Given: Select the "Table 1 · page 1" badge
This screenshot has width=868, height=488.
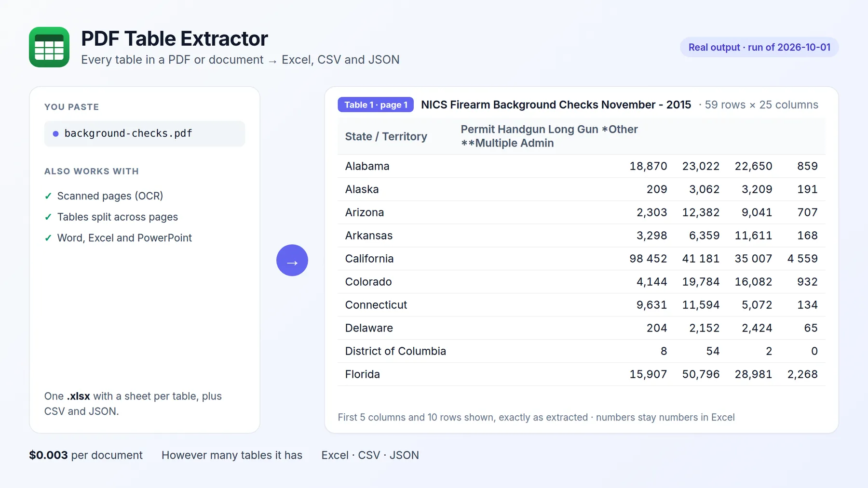Looking at the screenshot, I should coord(376,105).
